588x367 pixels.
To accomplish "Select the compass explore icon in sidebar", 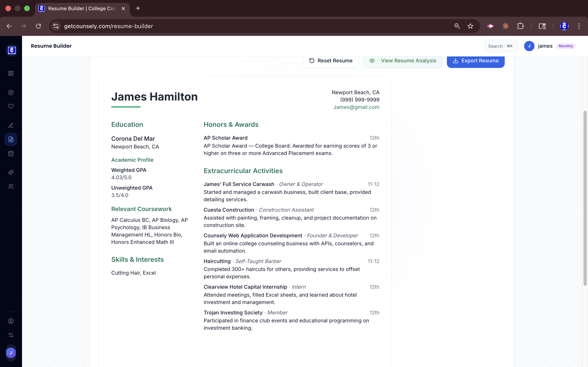I will click(x=11, y=92).
